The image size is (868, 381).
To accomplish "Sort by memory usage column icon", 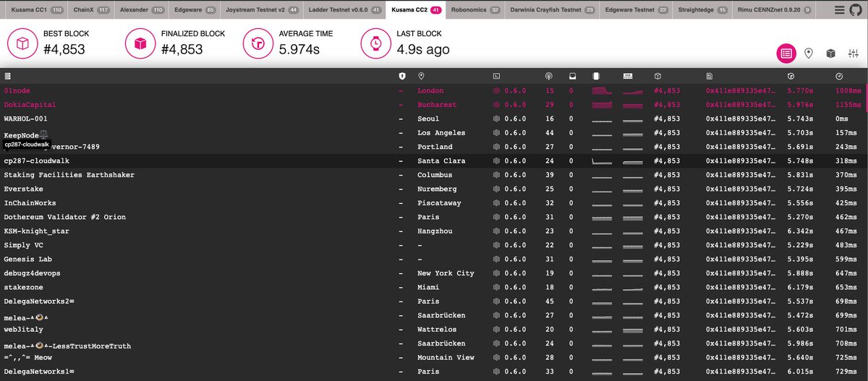I will point(628,76).
